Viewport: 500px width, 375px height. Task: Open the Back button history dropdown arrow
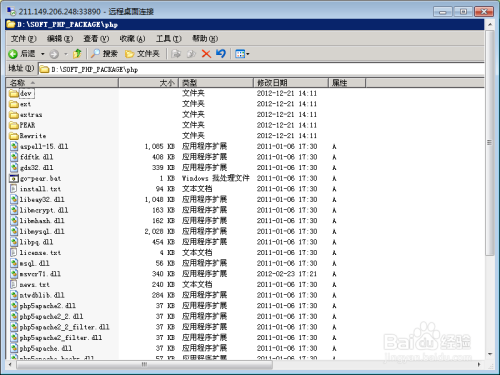point(43,54)
